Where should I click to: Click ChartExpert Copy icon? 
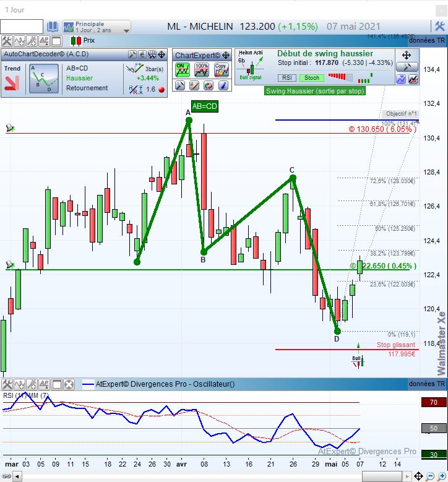coord(222,70)
